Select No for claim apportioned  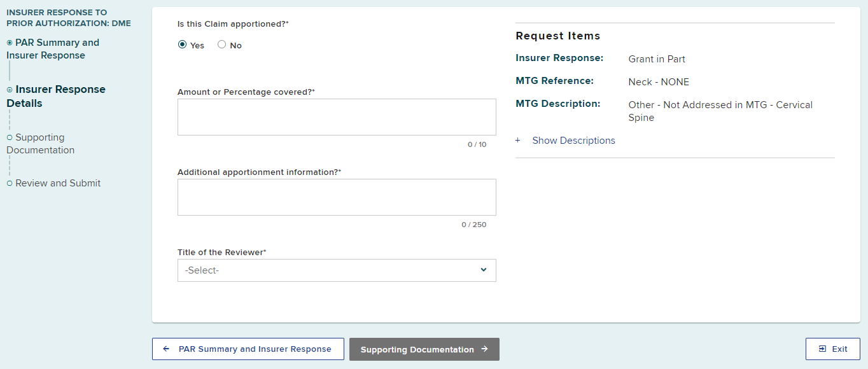(x=221, y=45)
